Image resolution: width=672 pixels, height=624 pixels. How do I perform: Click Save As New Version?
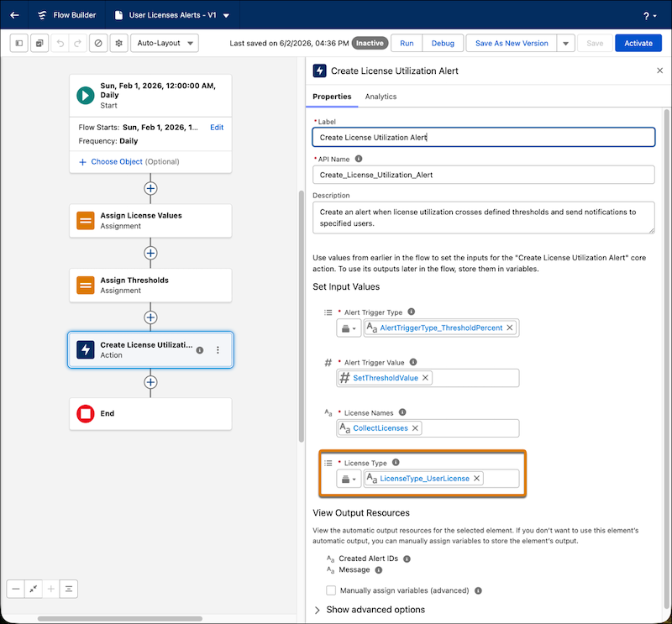[x=512, y=44]
